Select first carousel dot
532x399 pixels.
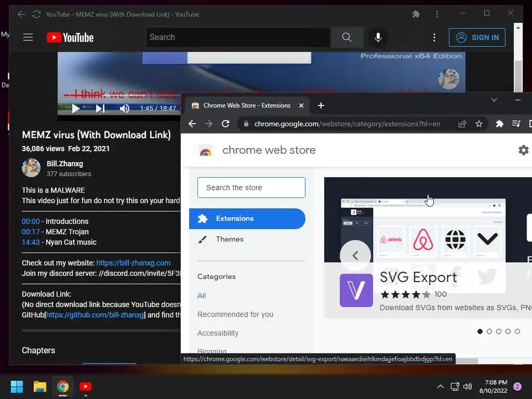tap(480, 331)
